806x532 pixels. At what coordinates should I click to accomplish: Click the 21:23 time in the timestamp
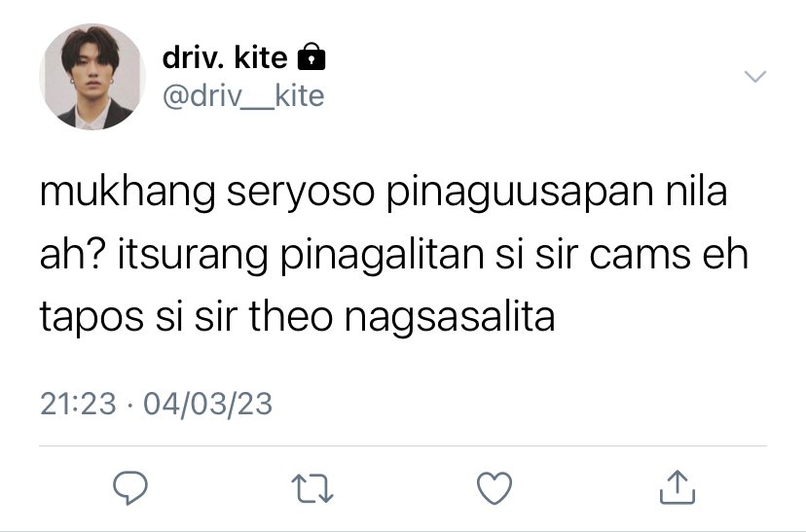[x=78, y=404]
